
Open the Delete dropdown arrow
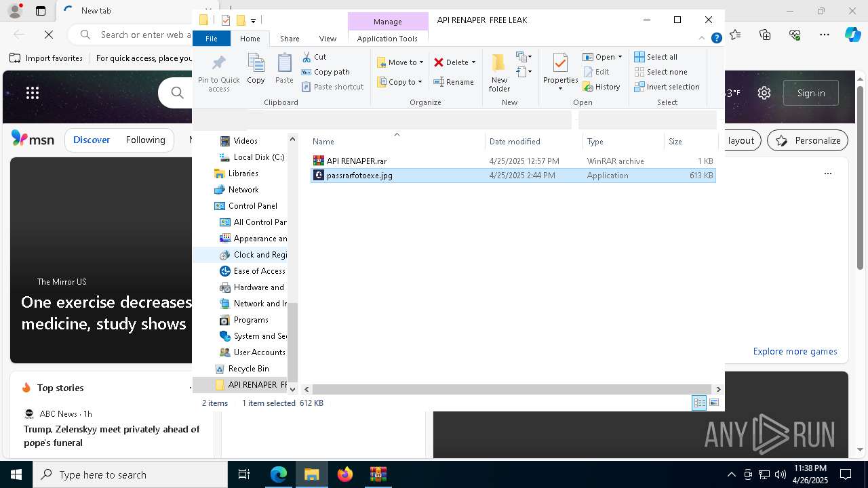click(473, 62)
